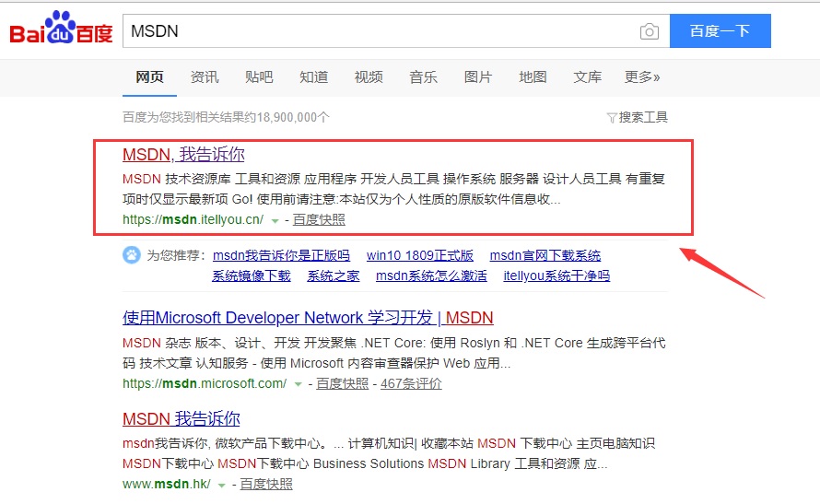Screen dimensions: 820x504
Task: Click the https://msdn.itellyou.cn/ URL
Action: [x=193, y=219]
